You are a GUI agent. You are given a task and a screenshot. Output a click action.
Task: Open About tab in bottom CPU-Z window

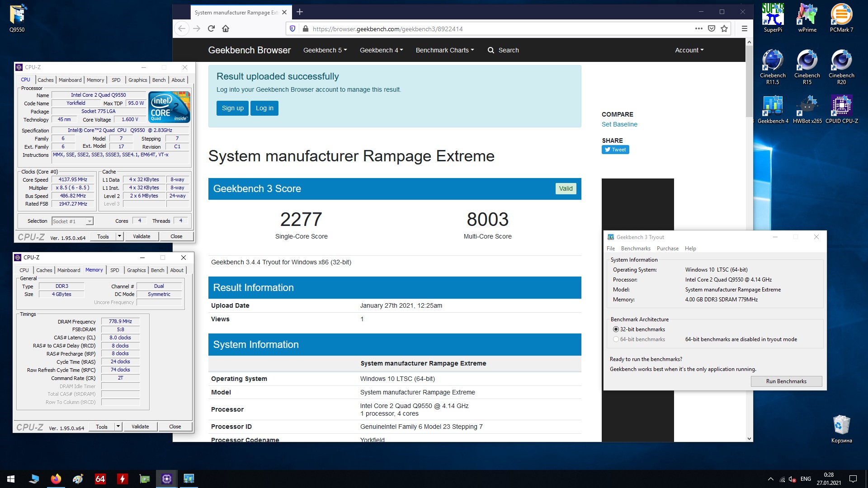(x=177, y=270)
